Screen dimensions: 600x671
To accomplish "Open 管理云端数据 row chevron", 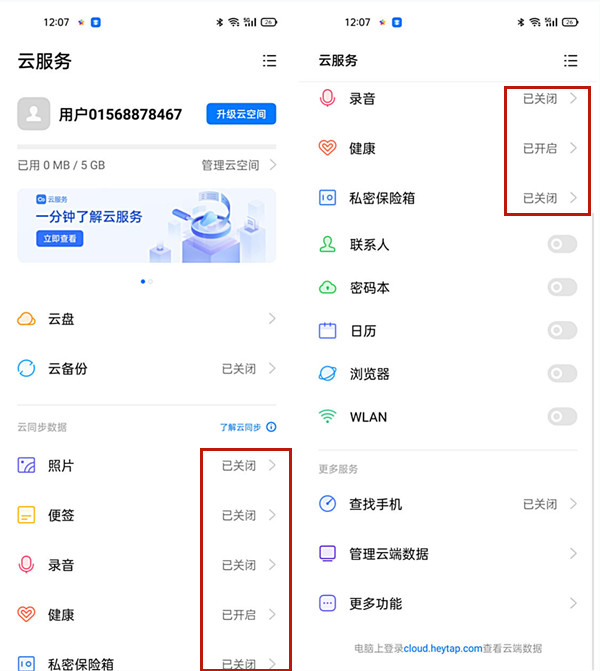I will (573, 553).
